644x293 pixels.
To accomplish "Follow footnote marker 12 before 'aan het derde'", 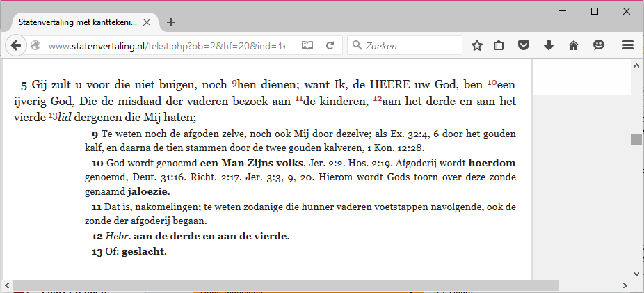I will pyautogui.click(x=378, y=99).
